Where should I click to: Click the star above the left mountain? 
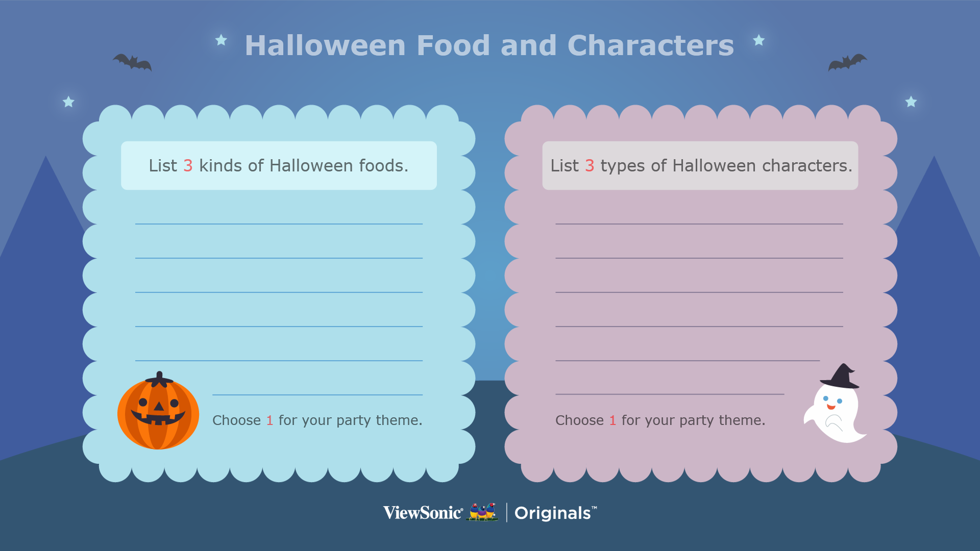point(68,102)
